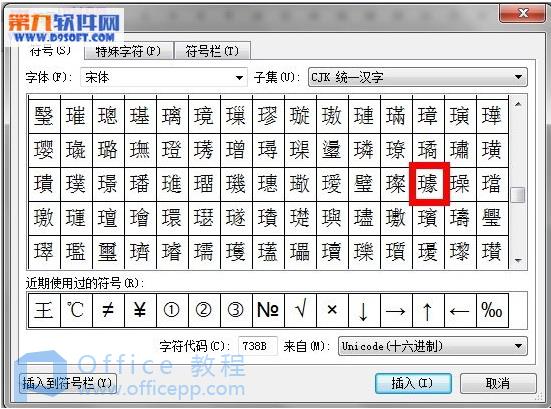The height and width of the screenshot is (409, 551).
Task: Pick the ← left arrow symbol
Action: 460,311
